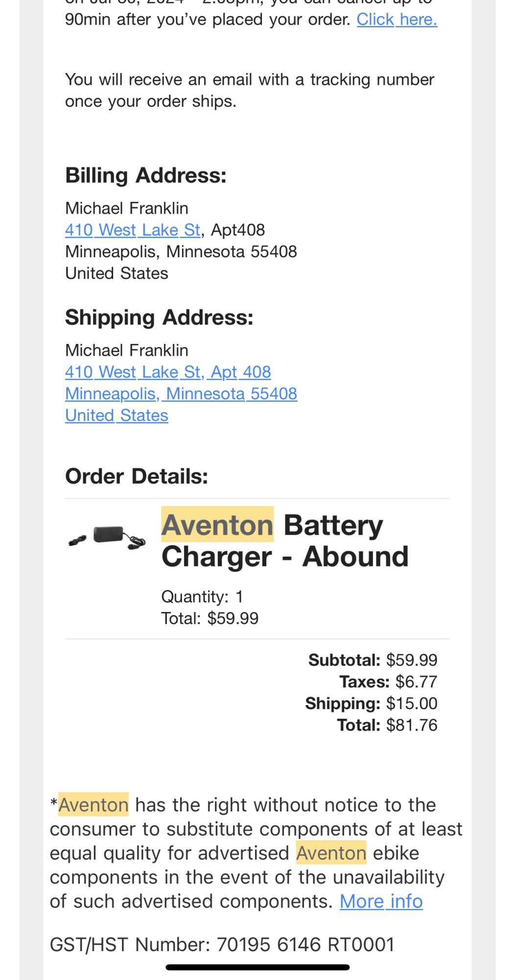515x980 pixels.
Task: Open billing address '410 West Lake St' link
Action: point(133,230)
